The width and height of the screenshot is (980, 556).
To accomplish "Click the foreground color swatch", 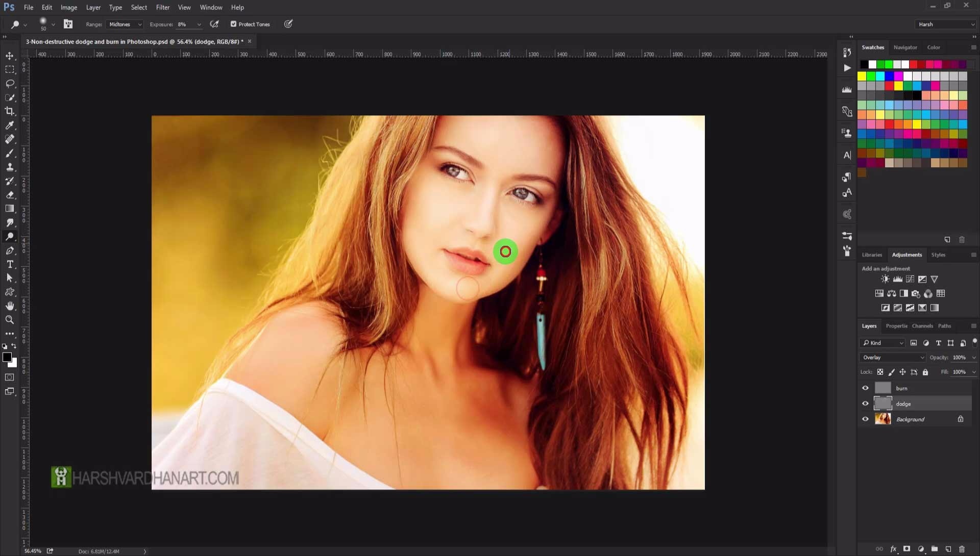I will point(7,357).
